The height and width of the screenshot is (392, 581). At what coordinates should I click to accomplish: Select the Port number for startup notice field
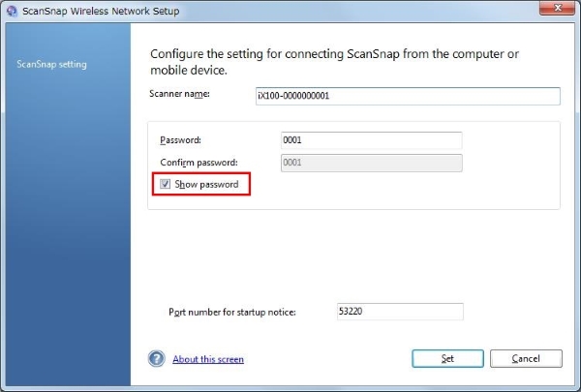click(x=400, y=312)
